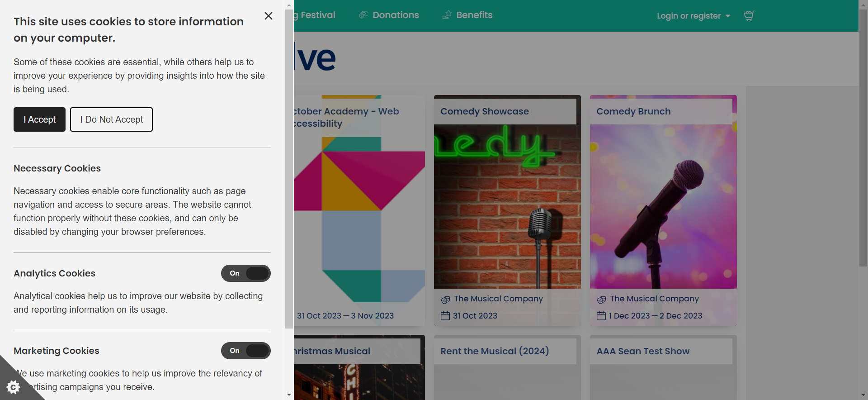Click the Comedy Showcase brick wall image

point(507,206)
